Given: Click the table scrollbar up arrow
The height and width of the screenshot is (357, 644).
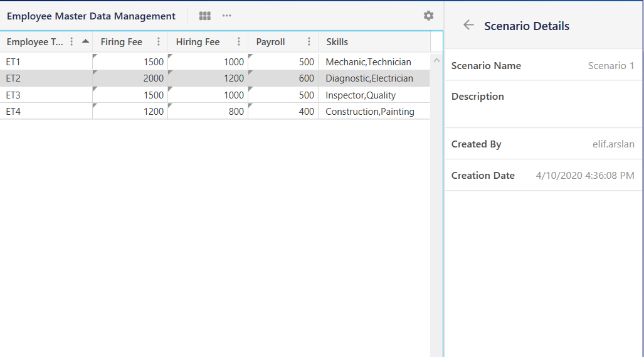Looking at the screenshot, I should pos(436,60).
